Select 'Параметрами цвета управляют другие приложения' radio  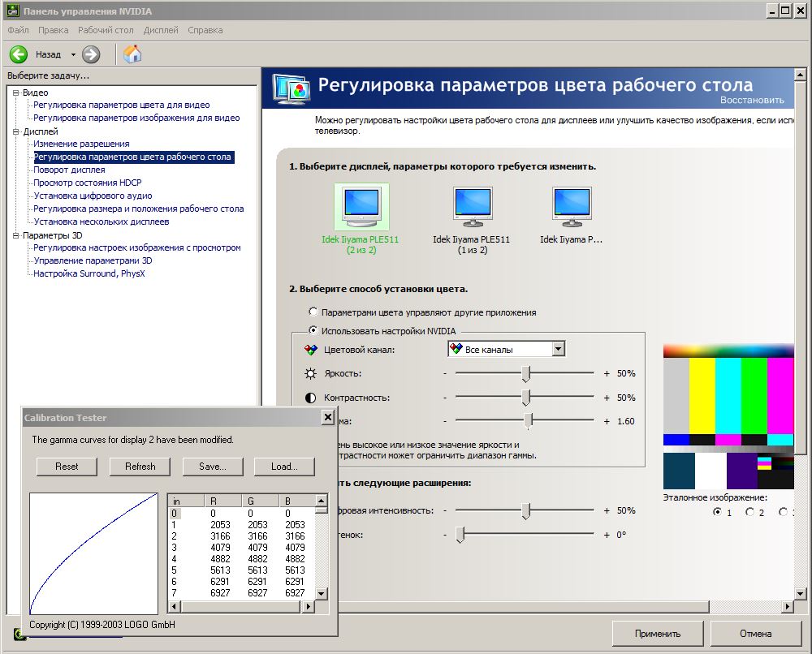pos(313,312)
